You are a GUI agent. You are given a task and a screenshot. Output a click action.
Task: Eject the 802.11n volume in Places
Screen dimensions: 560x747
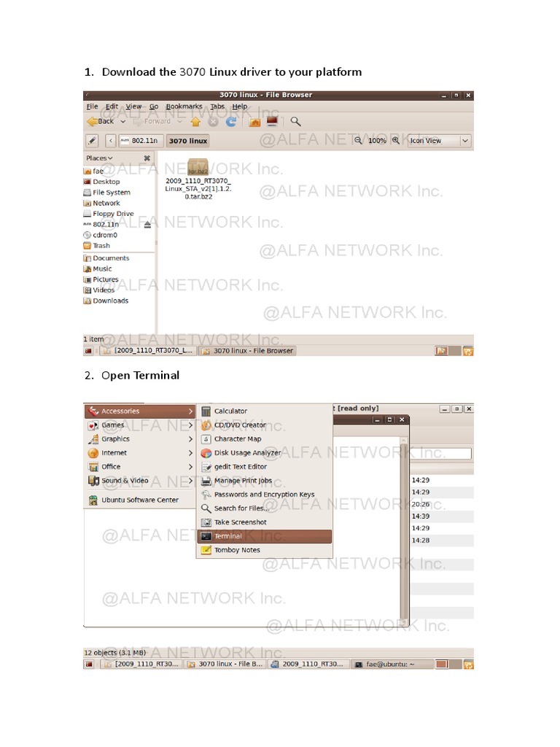tap(147, 225)
